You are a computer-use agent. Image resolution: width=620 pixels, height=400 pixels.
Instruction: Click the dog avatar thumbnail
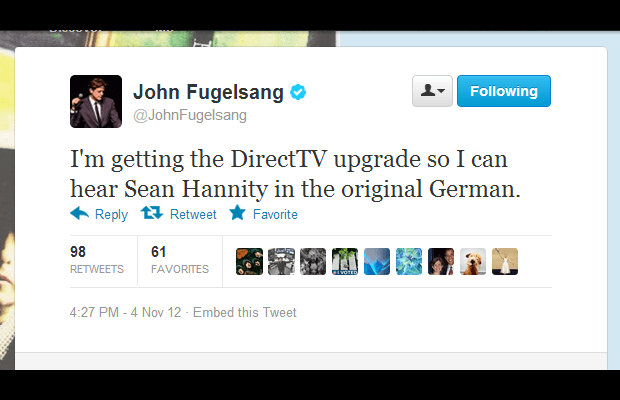pos(473,261)
